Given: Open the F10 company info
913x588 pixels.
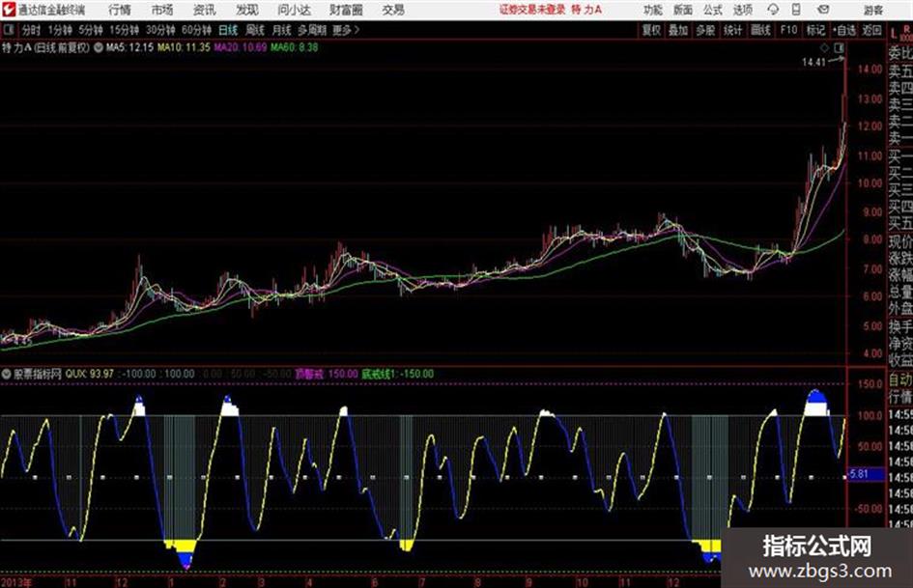Looking at the screenshot, I should 788,30.
